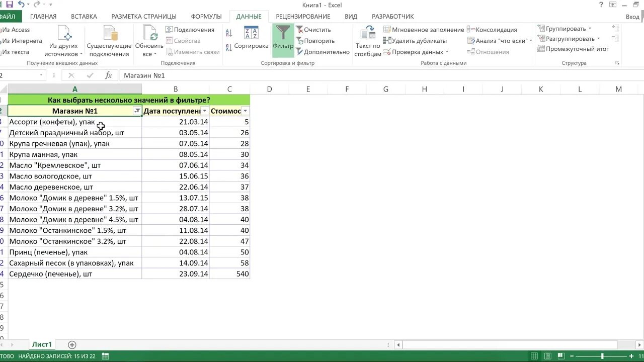Expand Проверка данных dropdown arrow
Screen dimensions: 644x362
tap(447, 52)
